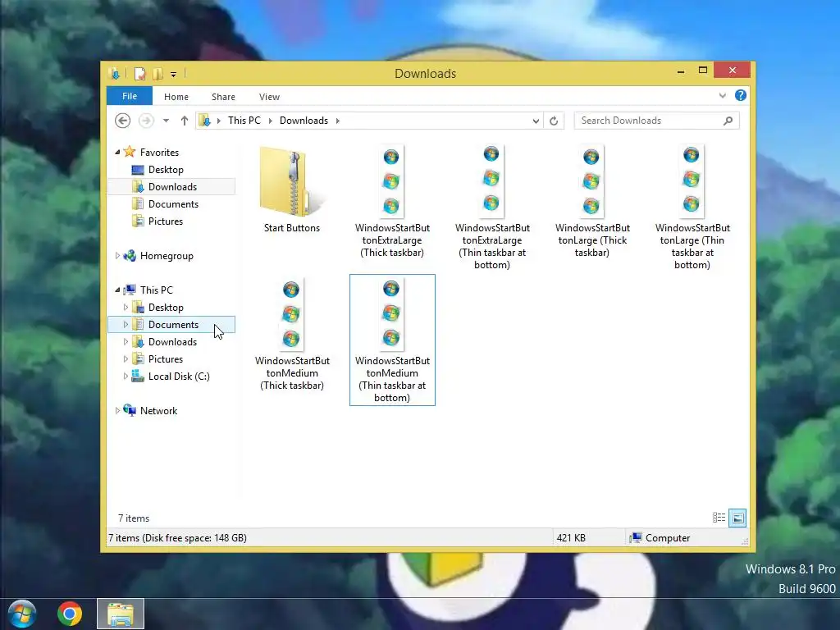This screenshot has height=630, width=840.
Task: Go up one folder level
Action: click(x=185, y=121)
